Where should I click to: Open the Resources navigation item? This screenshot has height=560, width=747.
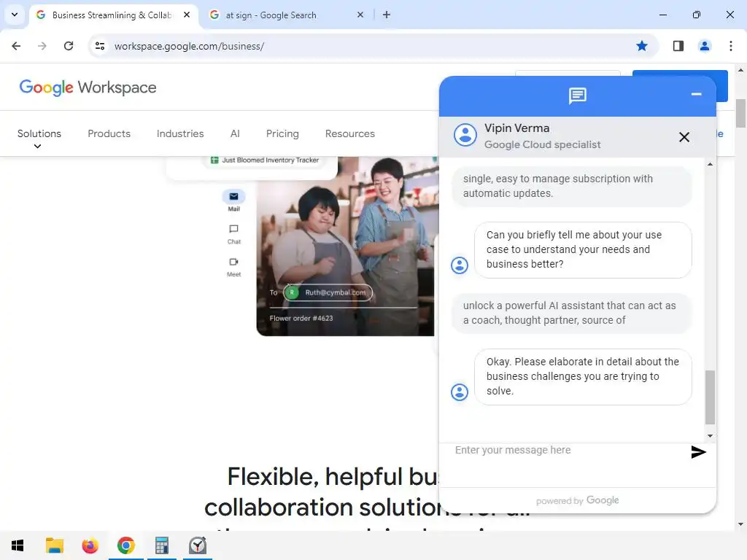[x=349, y=133]
